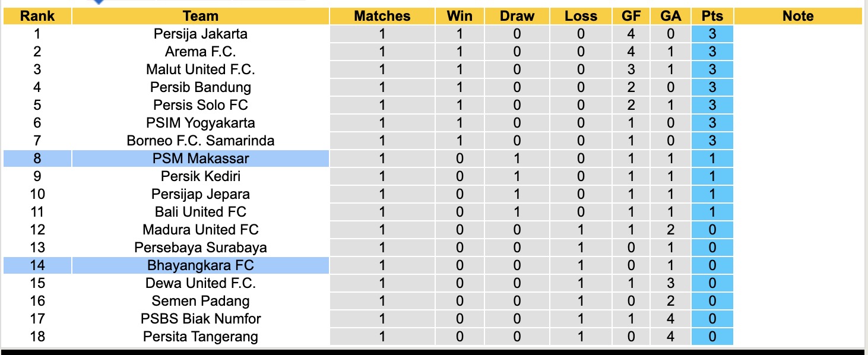This screenshot has height=355, width=868.
Task: Click the Persib Bandung team name
Action: coord(201,87)
